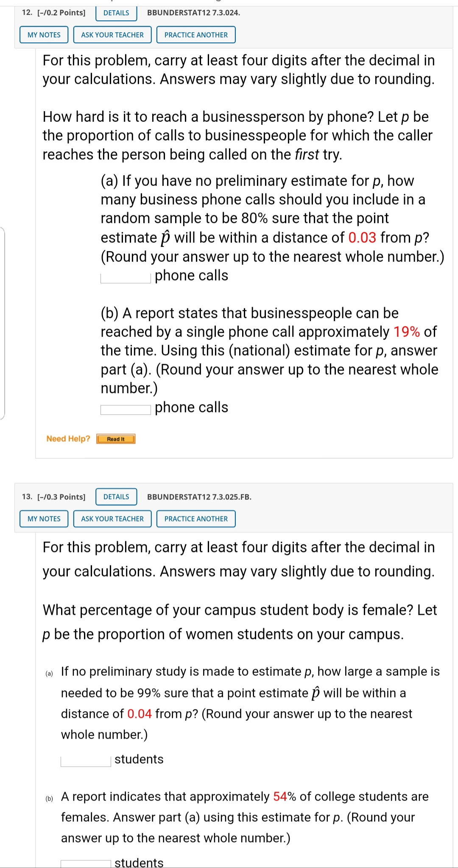Select the BBUNDERSTAT12 7.3.025.FB assignment label
The height and width of the screenshot is (868, 458).
coord(199,497)
